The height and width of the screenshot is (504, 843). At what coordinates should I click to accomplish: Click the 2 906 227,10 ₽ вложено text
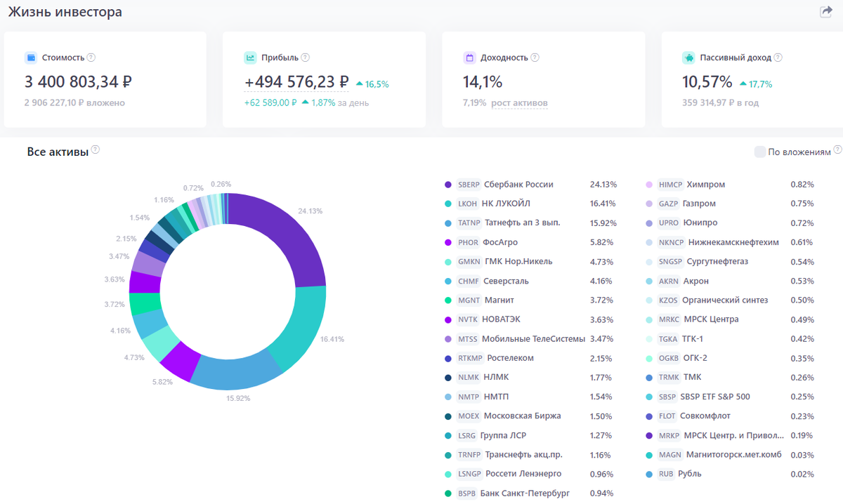(74, 103)
